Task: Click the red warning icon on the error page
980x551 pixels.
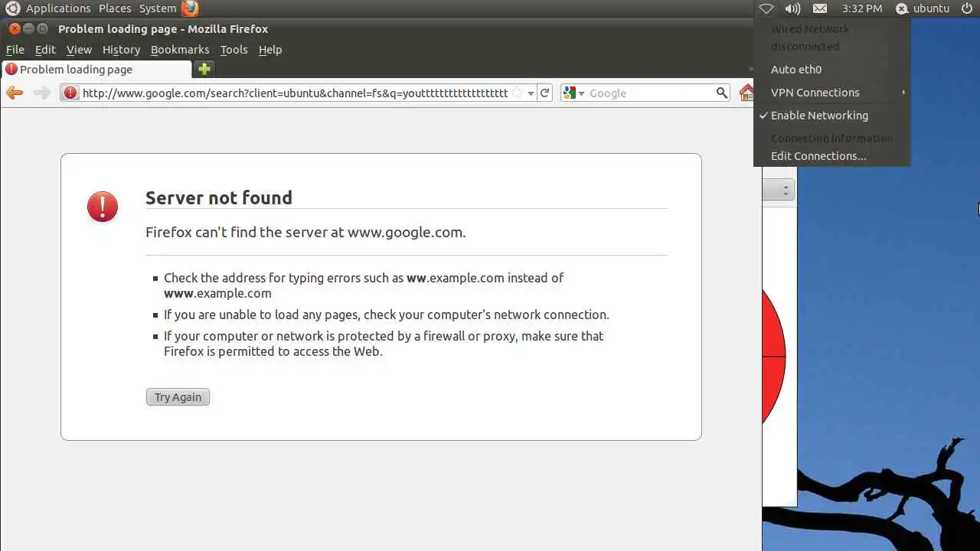Action: pos(103,207)
